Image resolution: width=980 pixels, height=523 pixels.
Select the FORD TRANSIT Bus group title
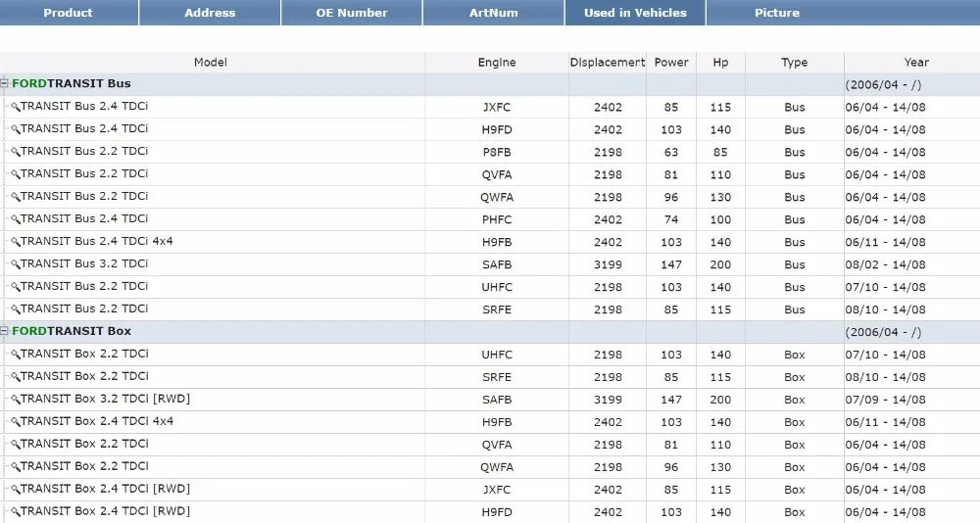(72, 83)
